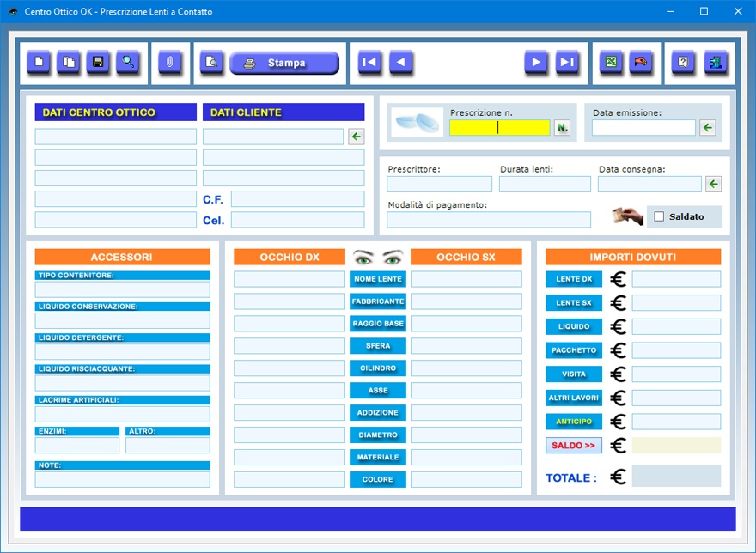Click the OCCHIO SX colore field
This screenshot has width=756, height=553.
(x=466, y=479)
